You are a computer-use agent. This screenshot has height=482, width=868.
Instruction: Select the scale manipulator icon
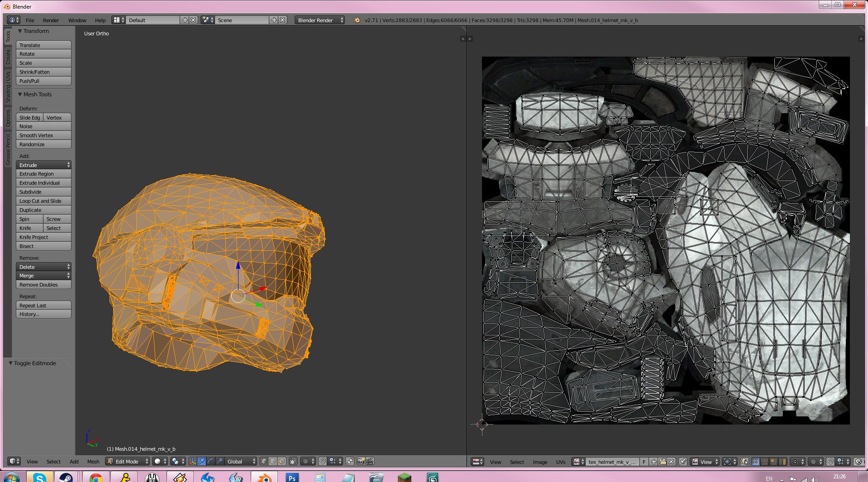click(x=219, y=461)
